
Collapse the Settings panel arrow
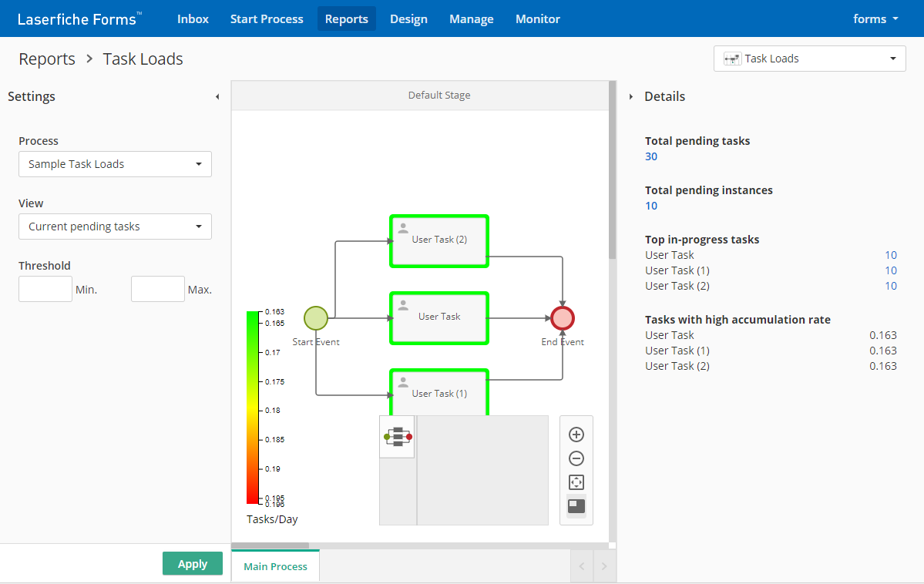click(217, 97)
